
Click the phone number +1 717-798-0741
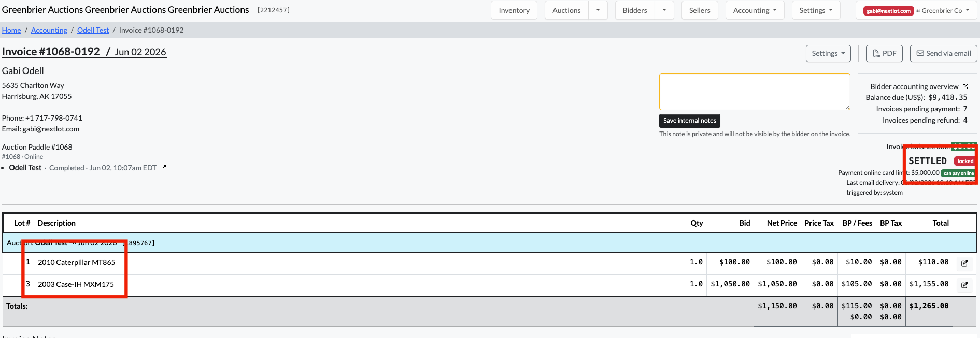[x=54, y=118]
